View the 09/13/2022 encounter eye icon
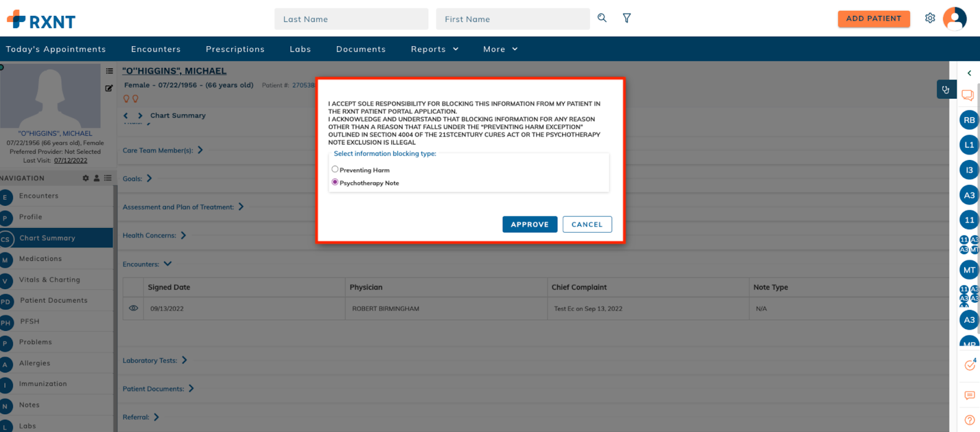 click(134, 308)
